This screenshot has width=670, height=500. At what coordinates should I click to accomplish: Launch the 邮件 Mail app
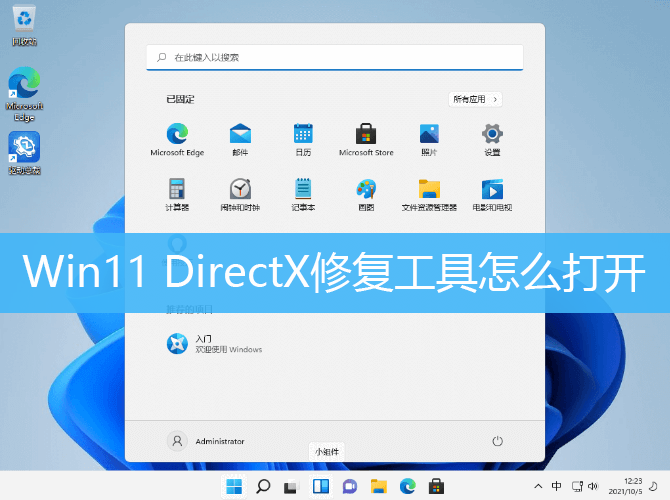coord(240,135)
